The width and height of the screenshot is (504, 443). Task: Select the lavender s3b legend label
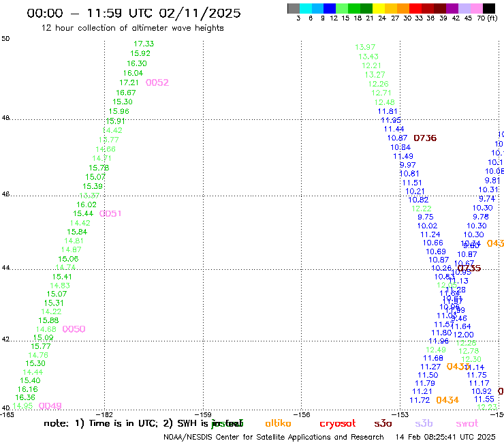tap(424, 423)
